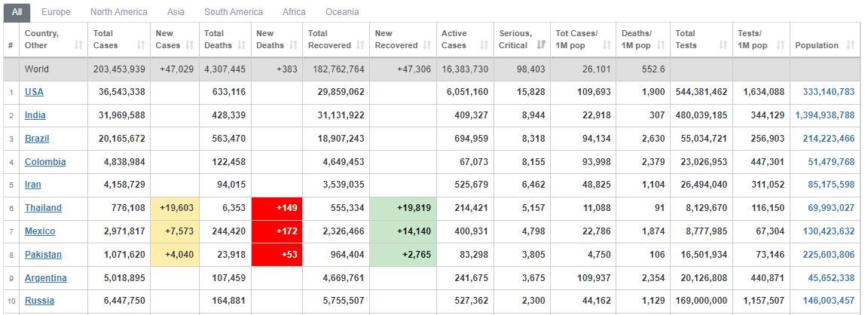Open the Brazil country link
The image size is (868, 315).
[37, 139]
